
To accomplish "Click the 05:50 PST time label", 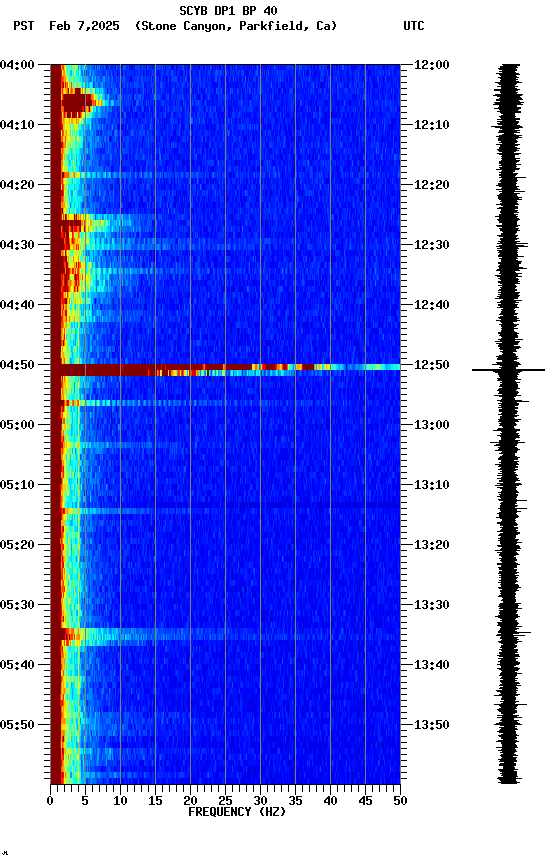I will 17,725.
